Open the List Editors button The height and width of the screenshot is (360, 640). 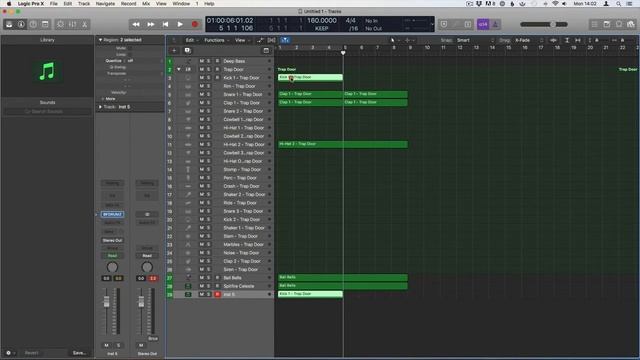tap(595, 24)
